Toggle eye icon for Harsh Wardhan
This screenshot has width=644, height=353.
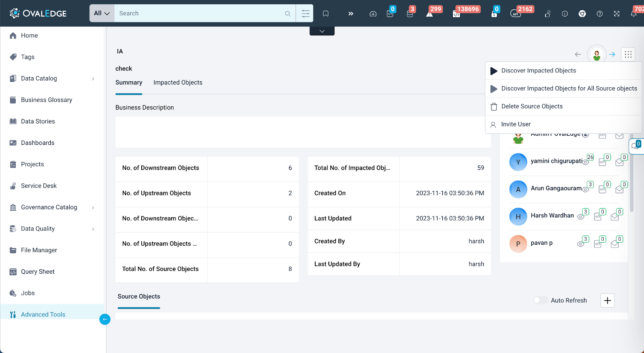581,217
